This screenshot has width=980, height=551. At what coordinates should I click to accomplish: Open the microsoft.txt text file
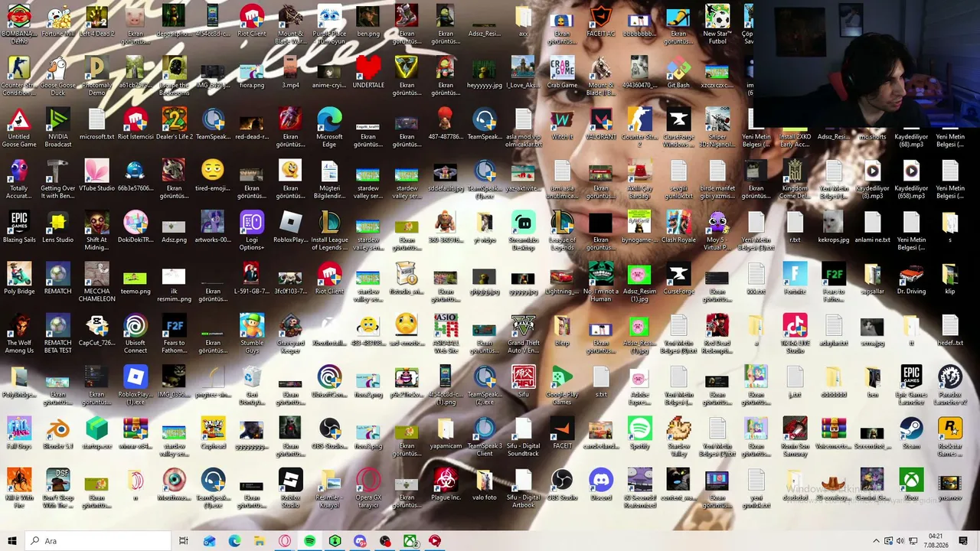[x=96, y=124]
